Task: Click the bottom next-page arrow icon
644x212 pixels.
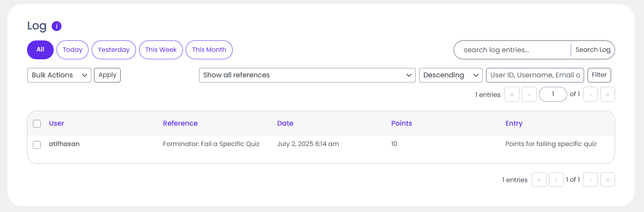Action: (590, 180)
